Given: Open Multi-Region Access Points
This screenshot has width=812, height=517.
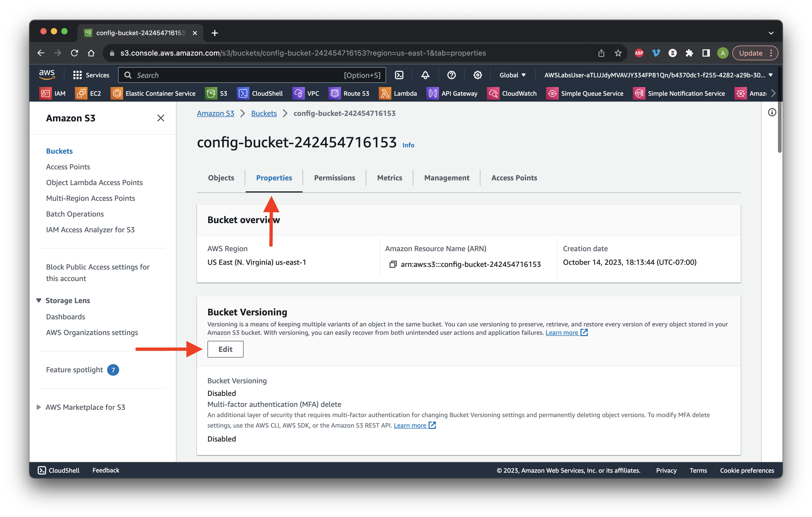Looking at the screenshot, I should pos(90,198).
